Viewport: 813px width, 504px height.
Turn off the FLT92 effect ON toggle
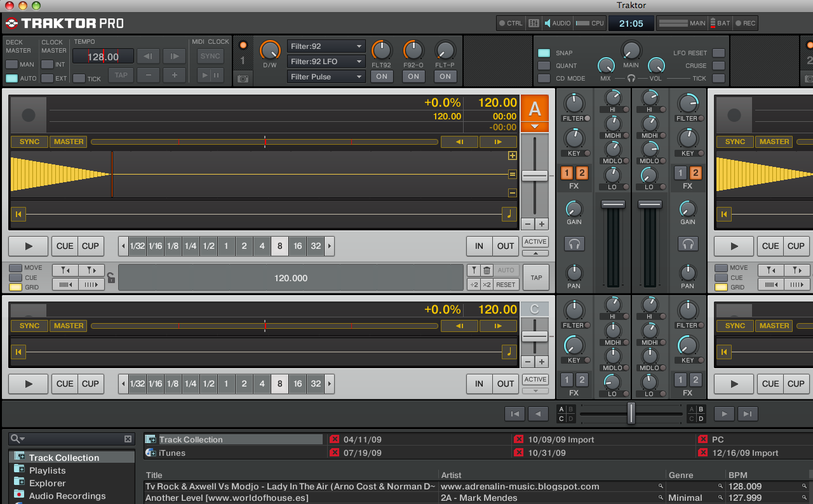pyautogui.click(x=382, y=76)
